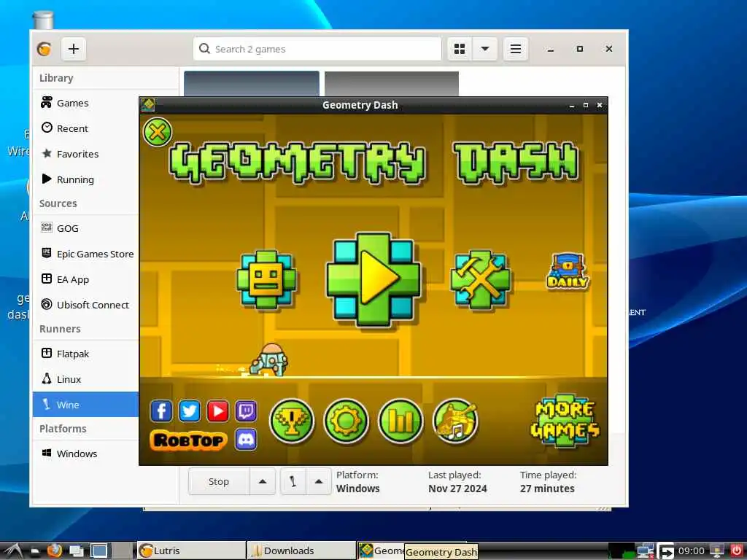Select the second game cover thumbnail
The width and height of the screenshot is (747, 560).
click(392, 85)
